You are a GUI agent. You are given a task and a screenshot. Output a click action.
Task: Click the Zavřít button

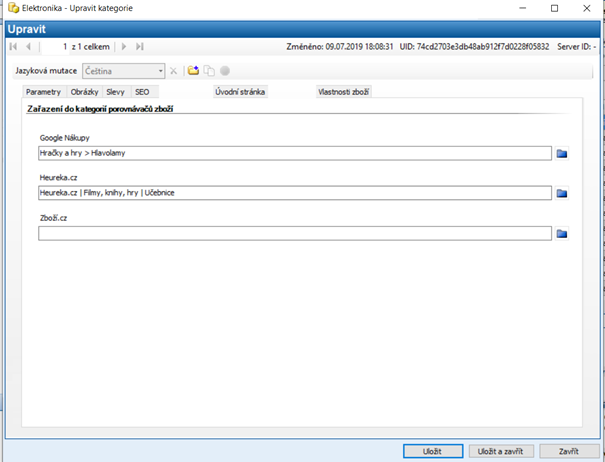pyautogui.click(x=568, y=451)
